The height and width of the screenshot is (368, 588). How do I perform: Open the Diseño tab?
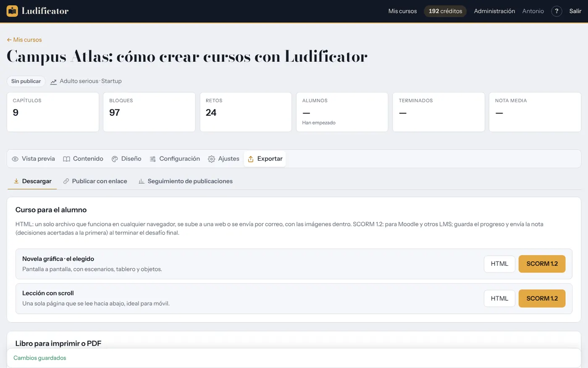coord(126,159)
